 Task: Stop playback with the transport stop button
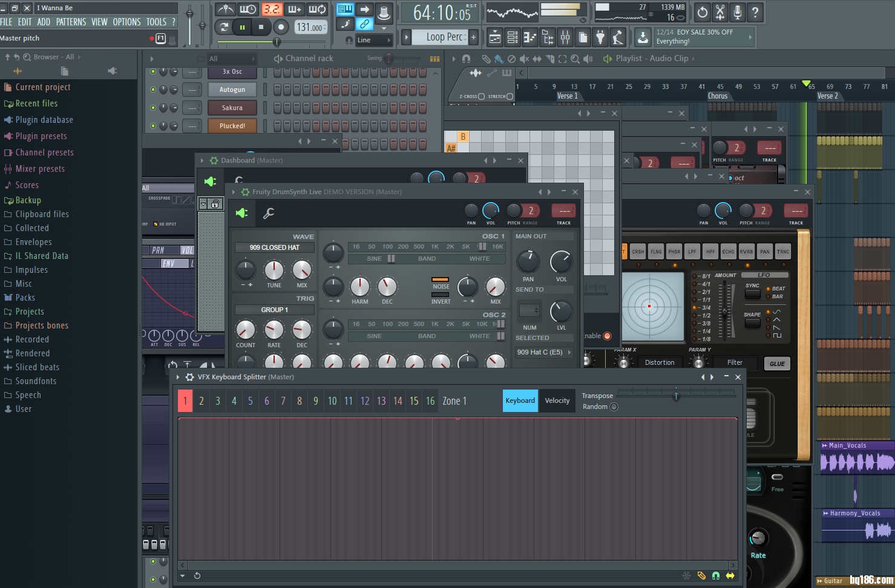pos(261,27)
